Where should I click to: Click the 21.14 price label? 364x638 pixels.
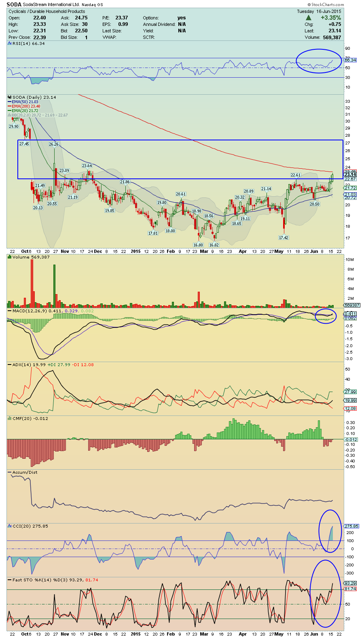(266, 189)
